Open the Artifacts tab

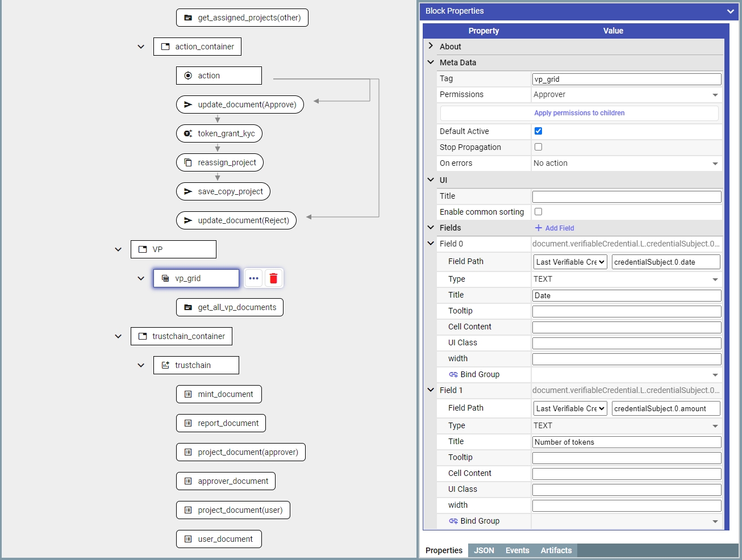(x=556, y=550)
